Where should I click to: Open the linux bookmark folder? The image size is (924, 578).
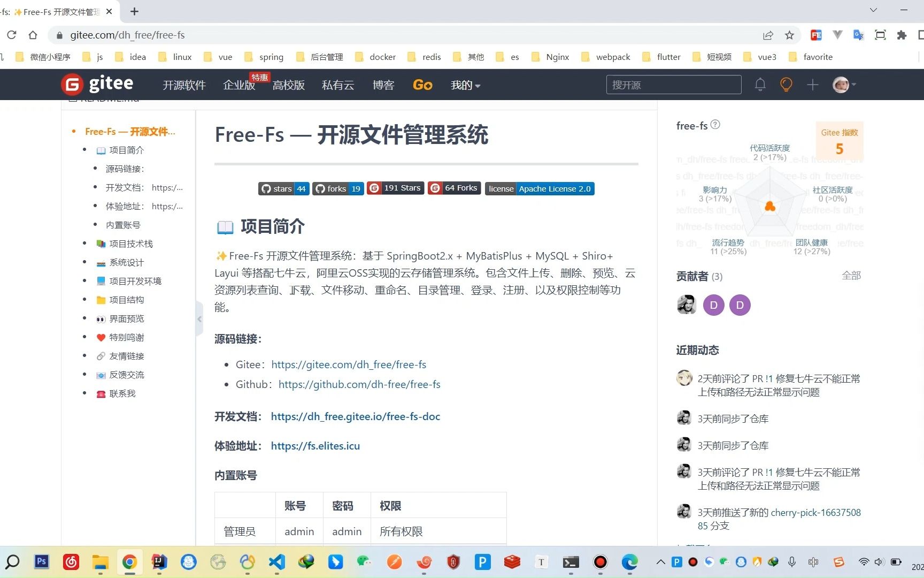pos(175,57)
